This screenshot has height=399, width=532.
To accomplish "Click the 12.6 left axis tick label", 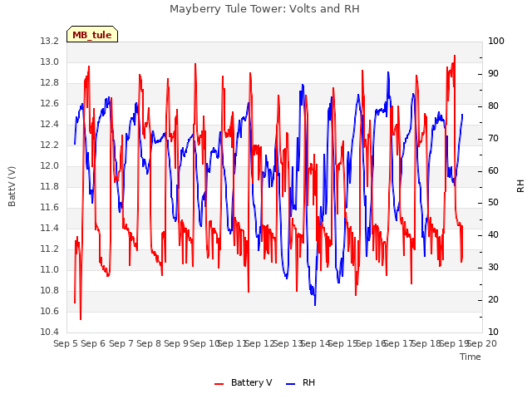I will click(x=50, y=103).
